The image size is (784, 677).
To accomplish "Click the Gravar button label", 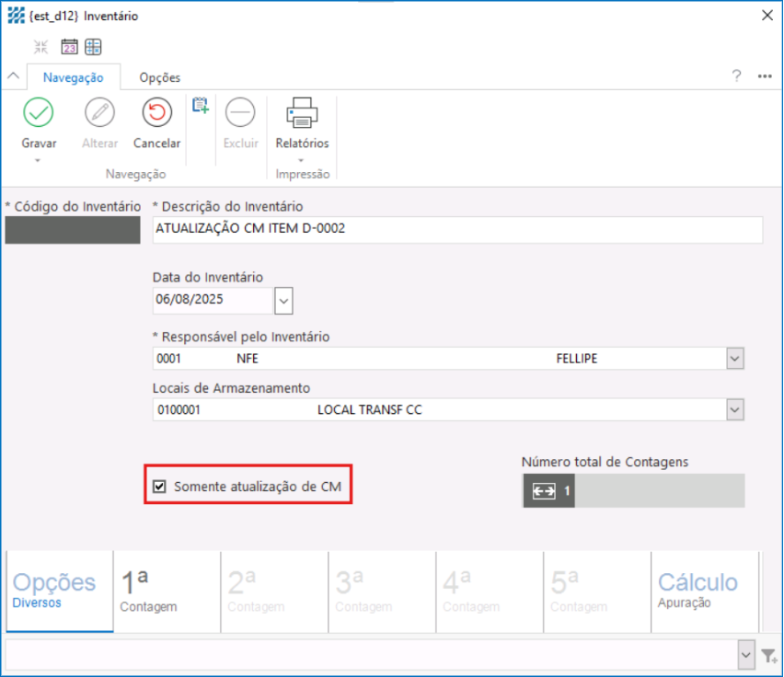I will coord(39,143).
